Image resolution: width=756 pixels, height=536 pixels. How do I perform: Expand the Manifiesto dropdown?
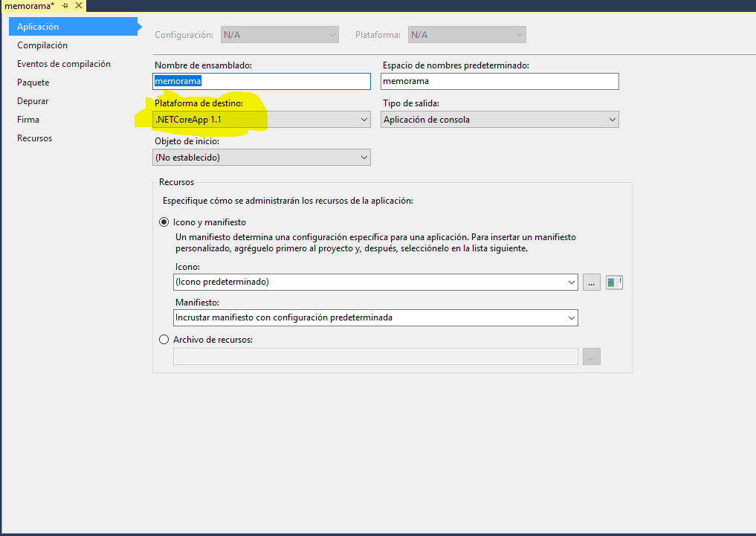(x=375, y=317)
